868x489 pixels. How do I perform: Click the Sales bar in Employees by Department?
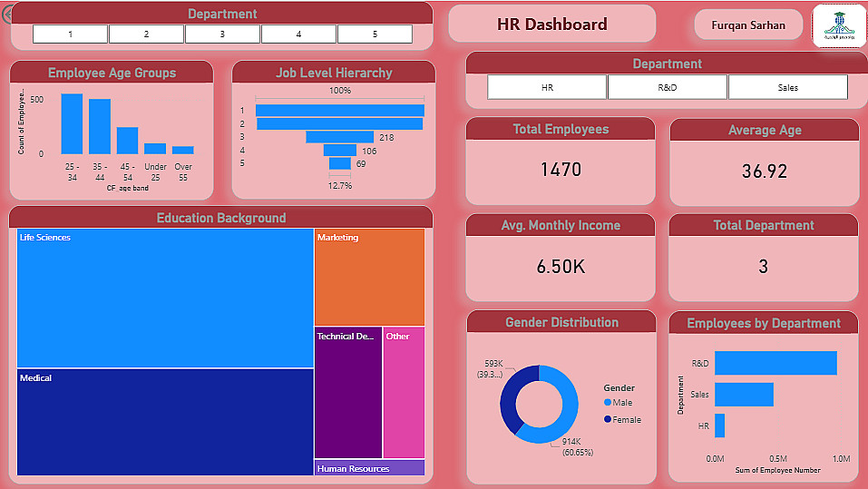[x=744, y=395]
